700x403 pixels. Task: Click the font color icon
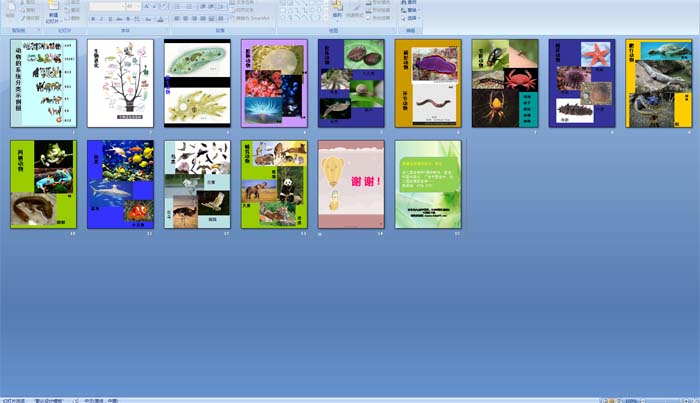[x=160, y=19]
